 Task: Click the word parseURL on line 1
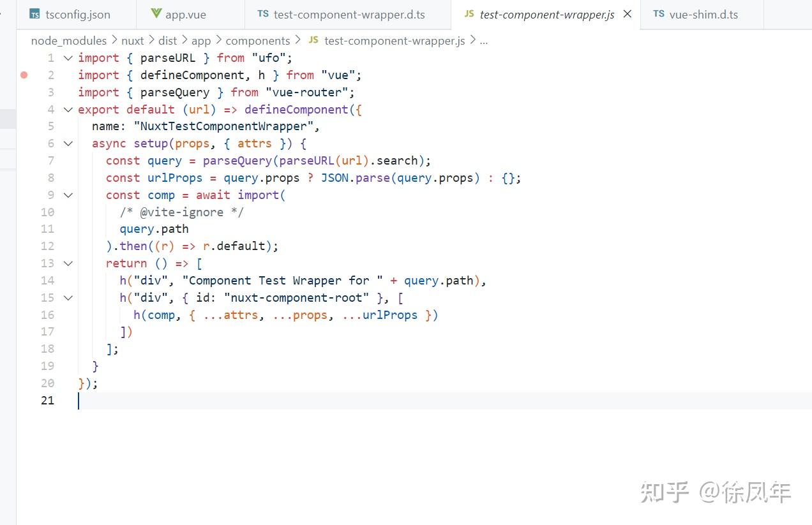168,58
